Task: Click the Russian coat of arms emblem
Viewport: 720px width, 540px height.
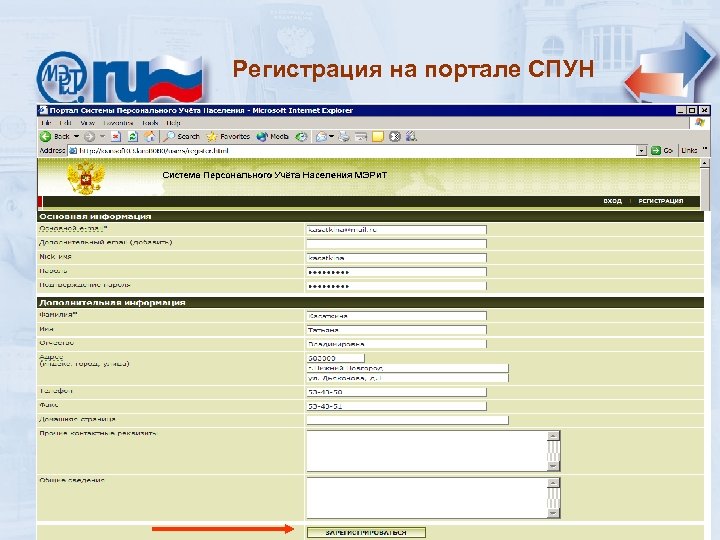Action: (x=86, y=177)
